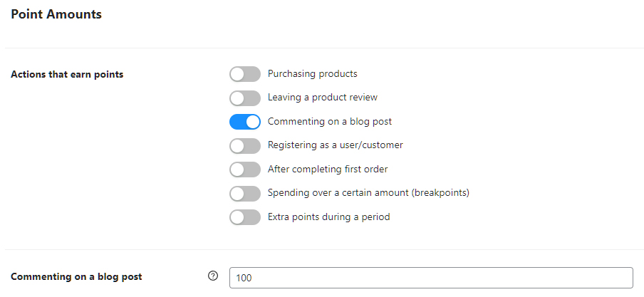Open help tooltip for Commenting on a blog post
The width and height of the screenshot is (644, 297).
(212, 276)
